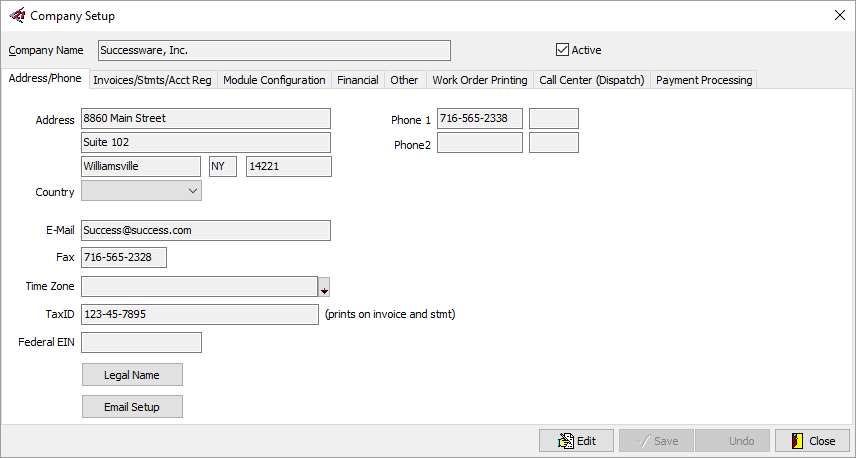This screenshot has height=458, width=856.
Task: Select the Suite 102 address field
Action: point(206,142)
